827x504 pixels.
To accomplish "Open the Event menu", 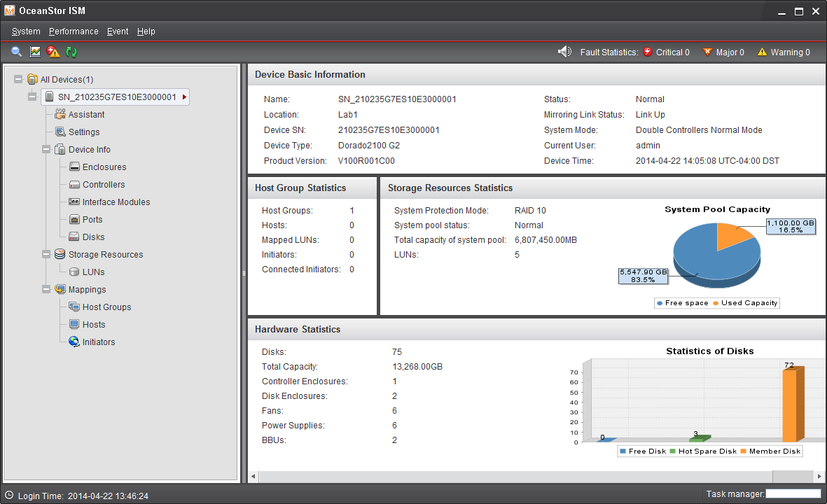I will point(118,31).
